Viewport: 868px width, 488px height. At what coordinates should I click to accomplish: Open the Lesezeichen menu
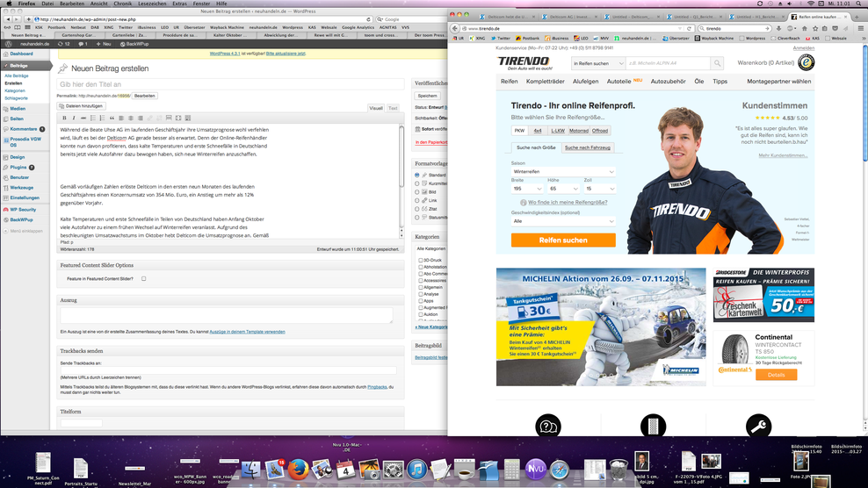(152, 4)
